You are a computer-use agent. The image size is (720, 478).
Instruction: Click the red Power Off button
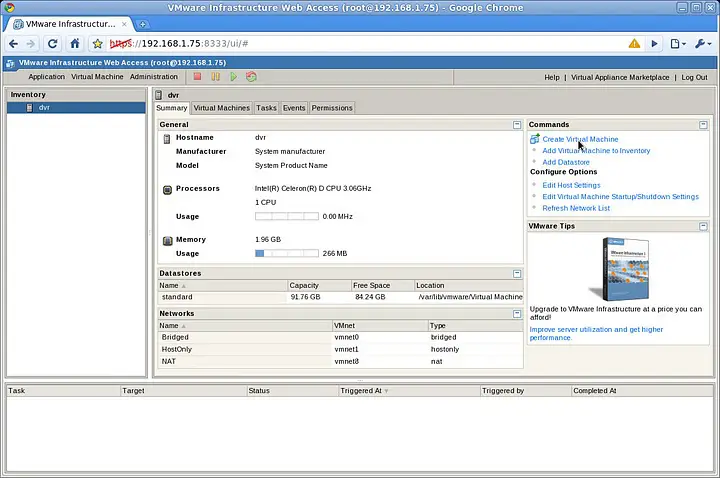tap(197, 77)
